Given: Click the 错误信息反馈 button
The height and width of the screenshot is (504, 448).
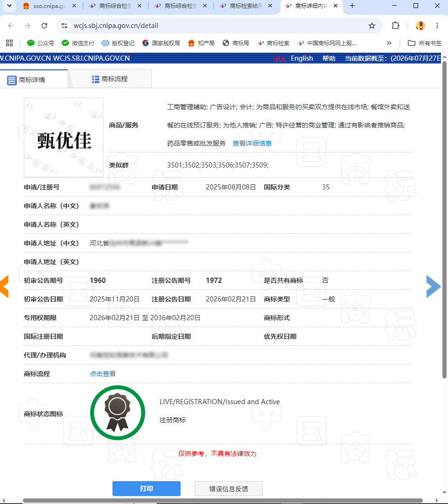Looking at the screenshot, I should [229, 489].
